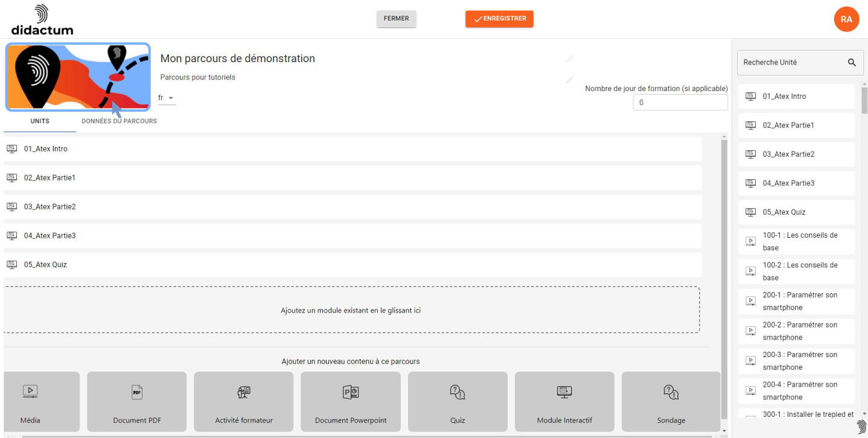Select 03_Atex Partie2 row in units list

pos(353,207)
